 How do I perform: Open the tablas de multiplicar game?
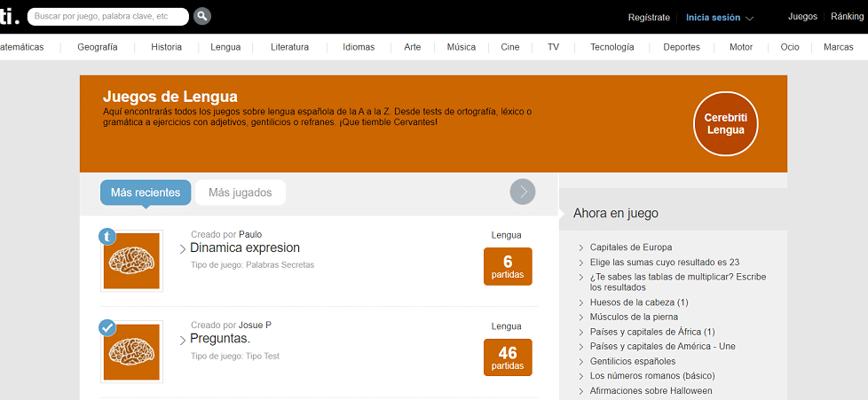678,282
